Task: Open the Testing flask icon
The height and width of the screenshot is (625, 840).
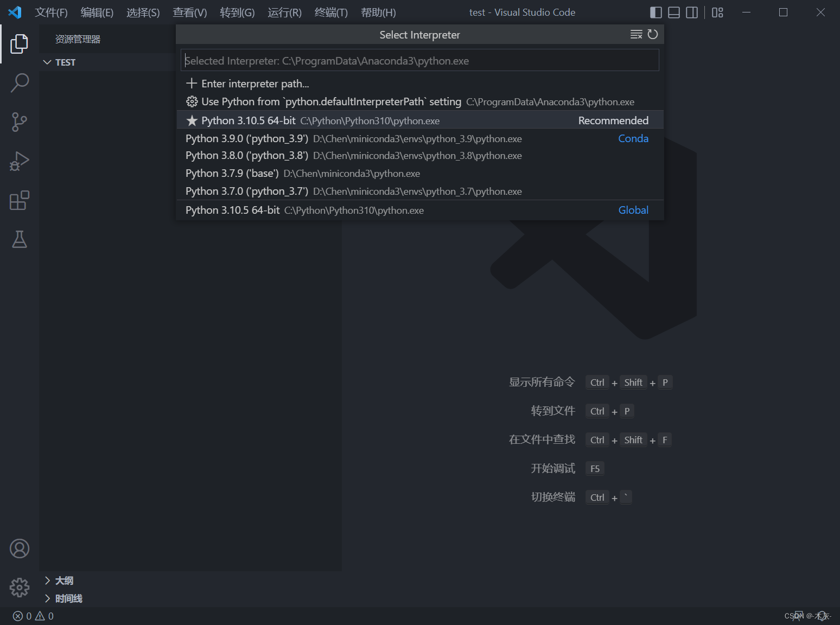Action: pyautogui.click(x=20, y=239)
